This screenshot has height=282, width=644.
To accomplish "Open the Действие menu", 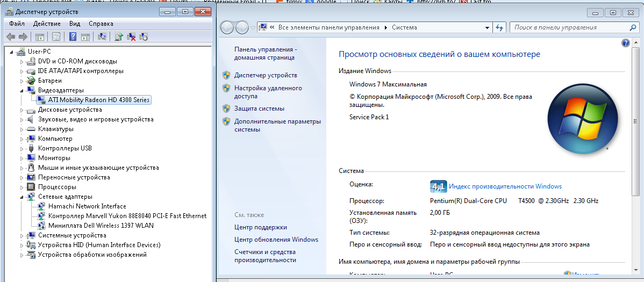I will pos(47,24).
